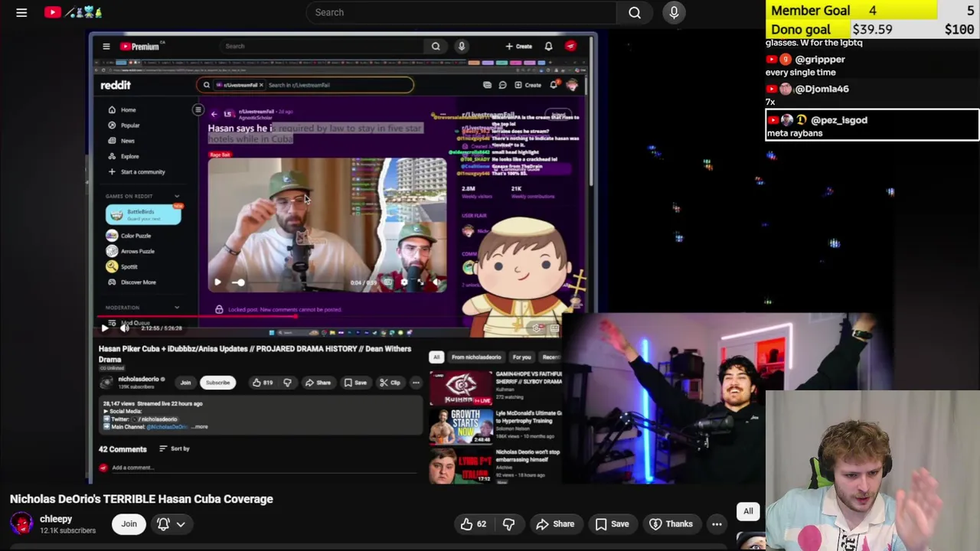The width and height of the screenshot is (980, 551).
Task: Save the chleepy video to playlist
Action: 612,524
